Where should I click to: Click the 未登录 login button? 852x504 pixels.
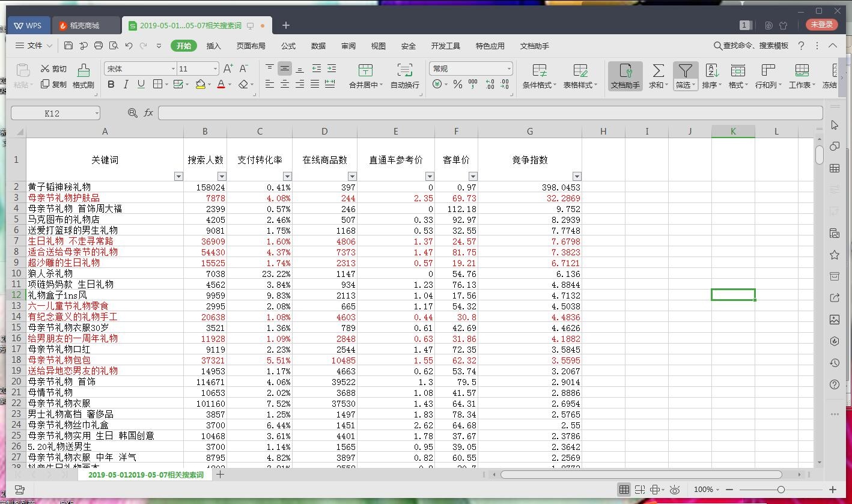(821, 25)
